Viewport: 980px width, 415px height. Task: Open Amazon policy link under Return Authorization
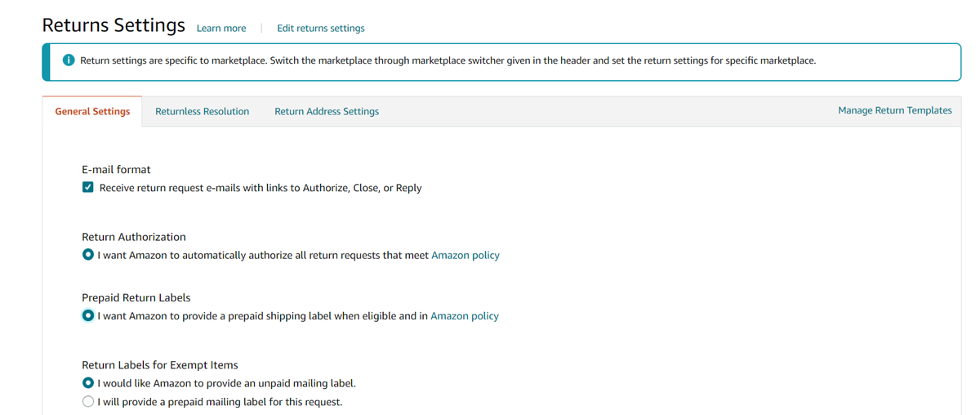click(465, 256)
